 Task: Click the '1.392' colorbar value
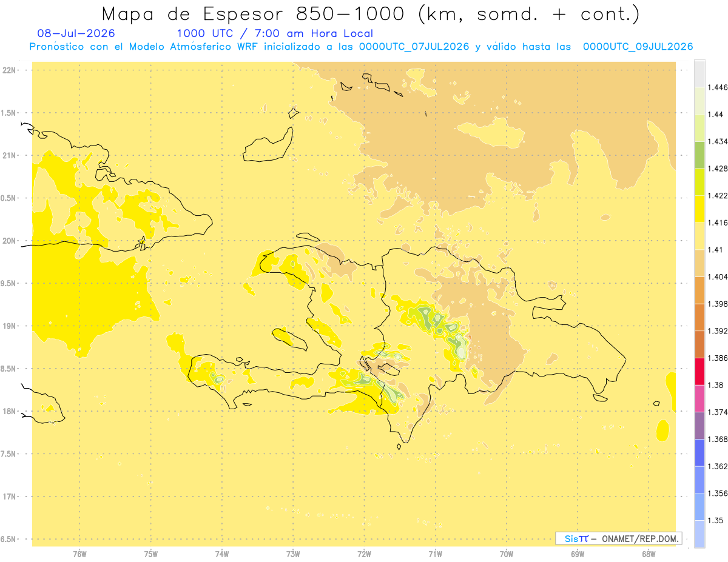click(x=718, y=331)
